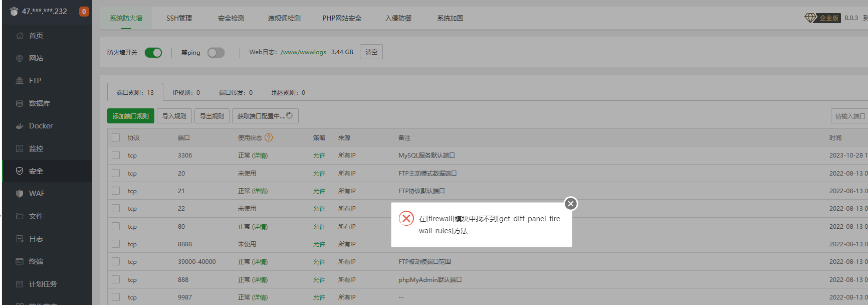Viewport: 868px width, 305px height.
Task: Click the 导入规则 button
Action: (x=174, y=116)
